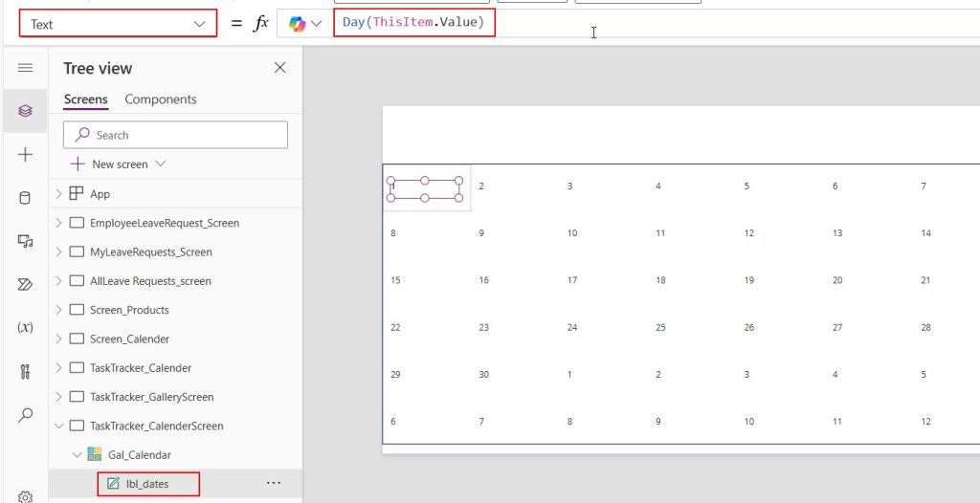The width and height of the screenshot is (980, 503).
Task: Expand MyLeaveRequests_Screen node
Action: tap(58, 251)
